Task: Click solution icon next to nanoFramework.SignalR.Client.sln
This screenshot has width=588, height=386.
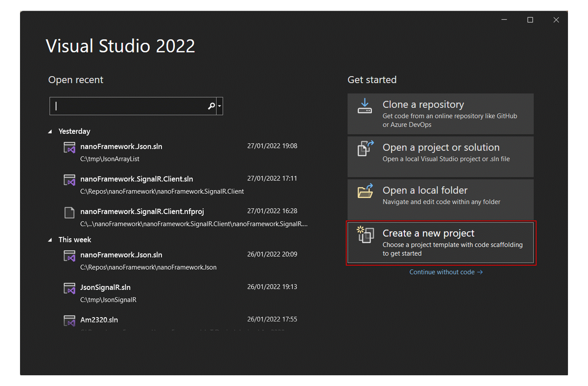Action: click(69, 180)
